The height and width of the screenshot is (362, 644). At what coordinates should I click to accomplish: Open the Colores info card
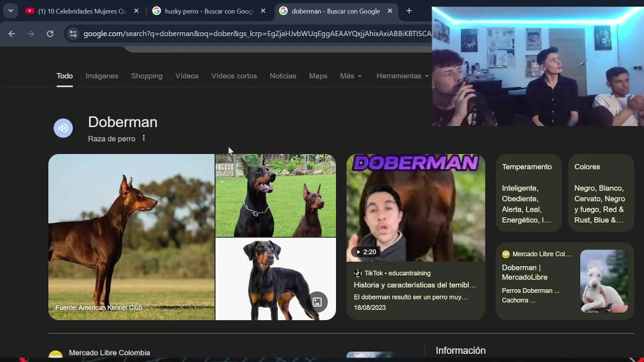pyautogui.click(x=601, y=193)
